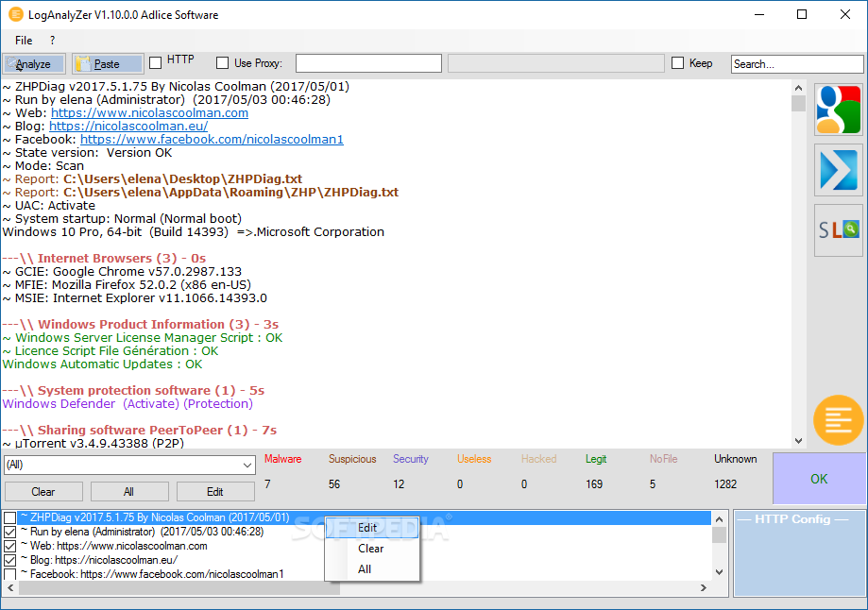Open the nicolascoolman.eu blog link
This screenshot has width=868, height=610.
(128, 127)
